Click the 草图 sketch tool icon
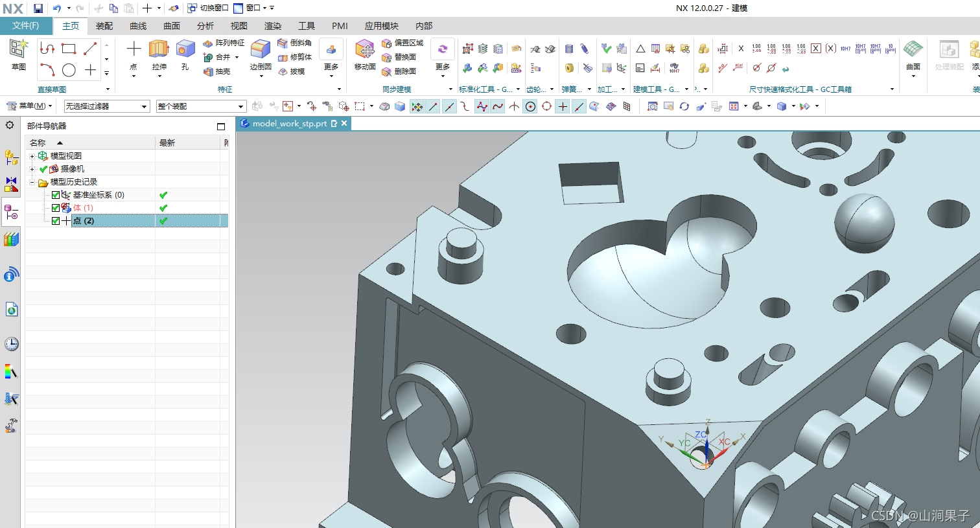This screenshot has height=528, width=980. tap(19, 49)
